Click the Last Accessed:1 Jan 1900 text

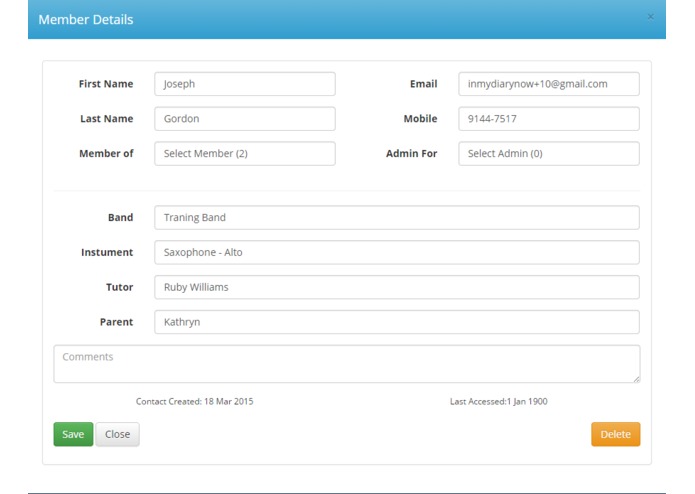[499, 401]
